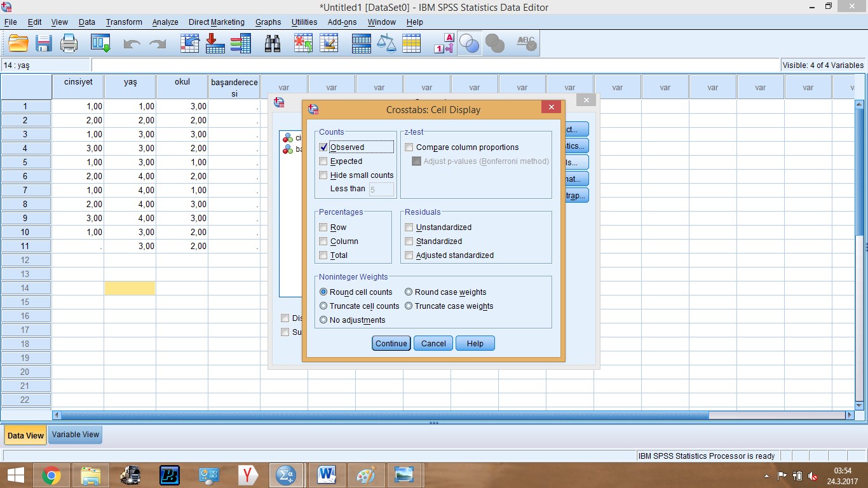Open the Graphs menu

268,22
